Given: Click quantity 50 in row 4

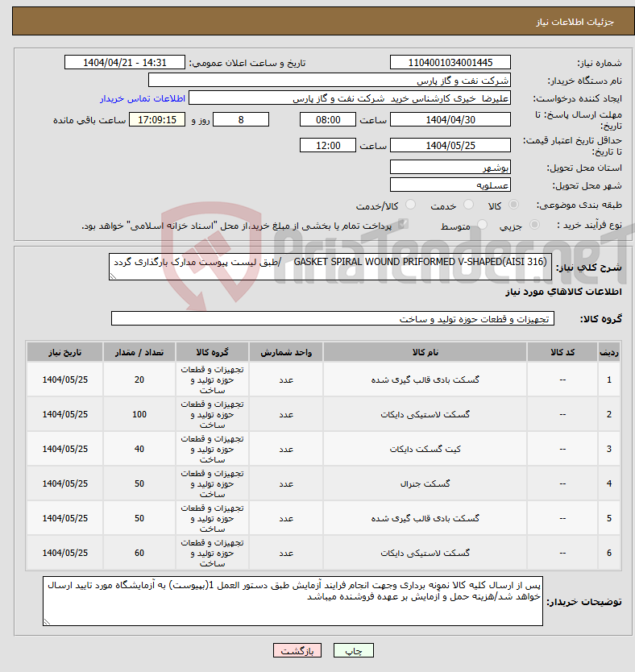Looking at the screenshot, I should [139, 484].
